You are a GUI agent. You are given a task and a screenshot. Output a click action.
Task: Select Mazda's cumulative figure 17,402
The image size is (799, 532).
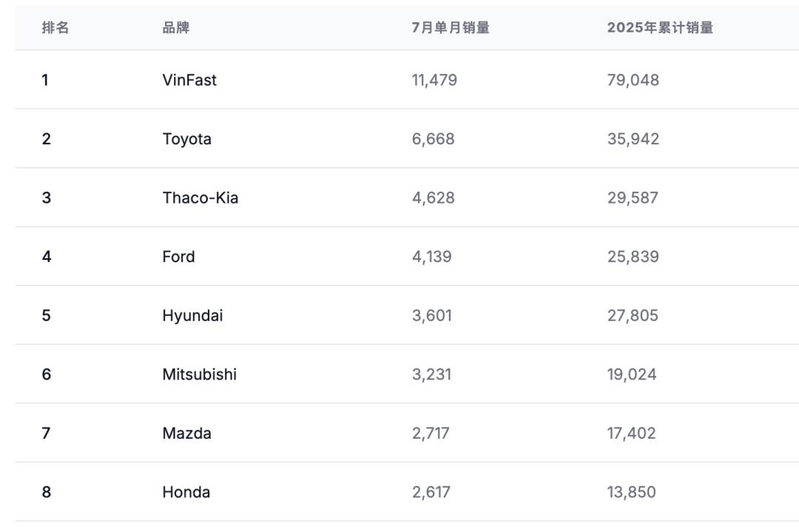tap(631, 434)
